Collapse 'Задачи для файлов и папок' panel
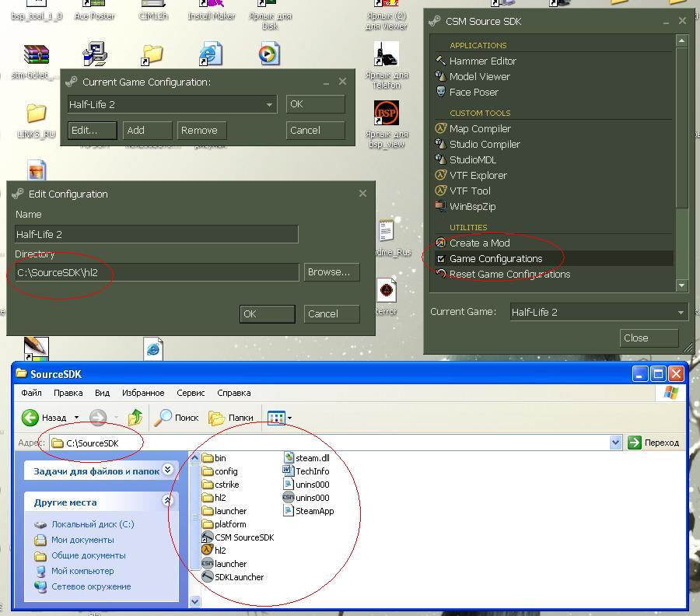 point(167,469)
